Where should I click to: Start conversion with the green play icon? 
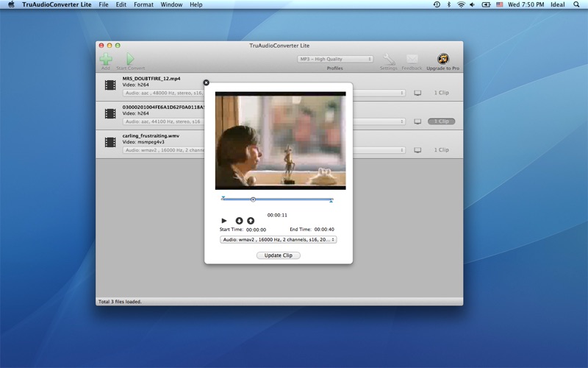point(130,59)
